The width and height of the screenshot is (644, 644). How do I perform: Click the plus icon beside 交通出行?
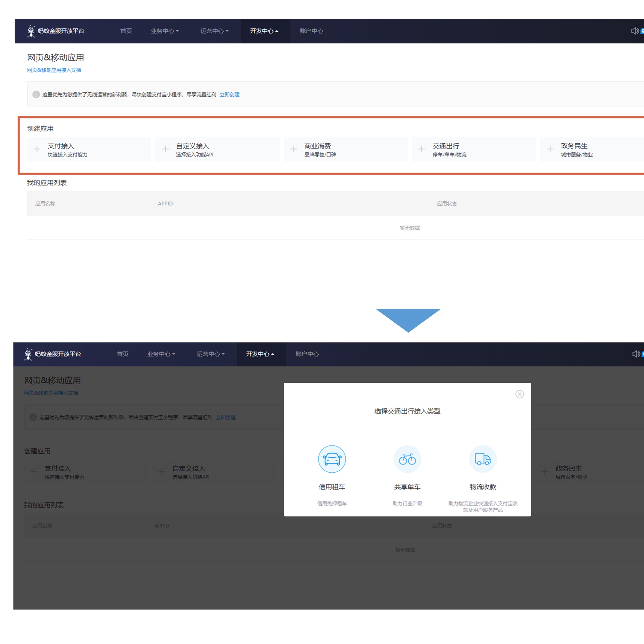click(422, 149)
